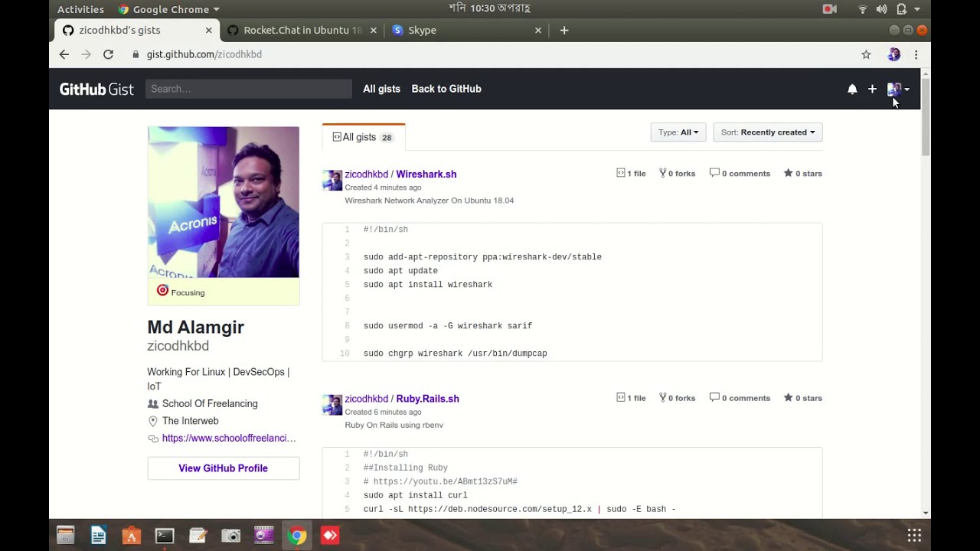Open Activities in the top bar

point(80,9)
